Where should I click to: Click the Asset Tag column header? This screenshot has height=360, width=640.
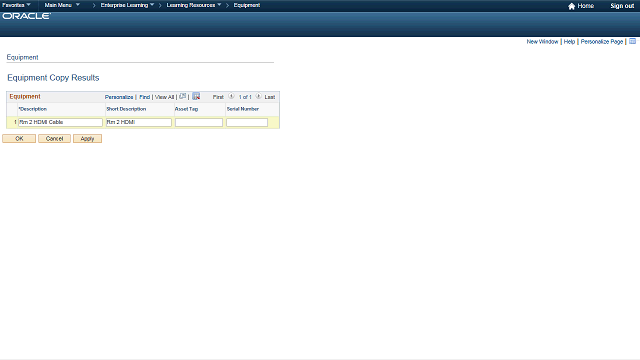187,109
